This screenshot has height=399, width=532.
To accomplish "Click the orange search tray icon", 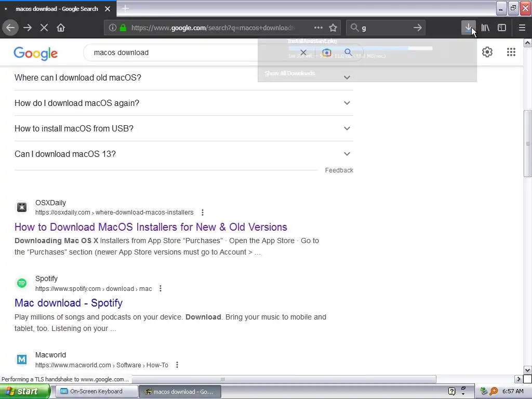I will (x=494, y=391).
